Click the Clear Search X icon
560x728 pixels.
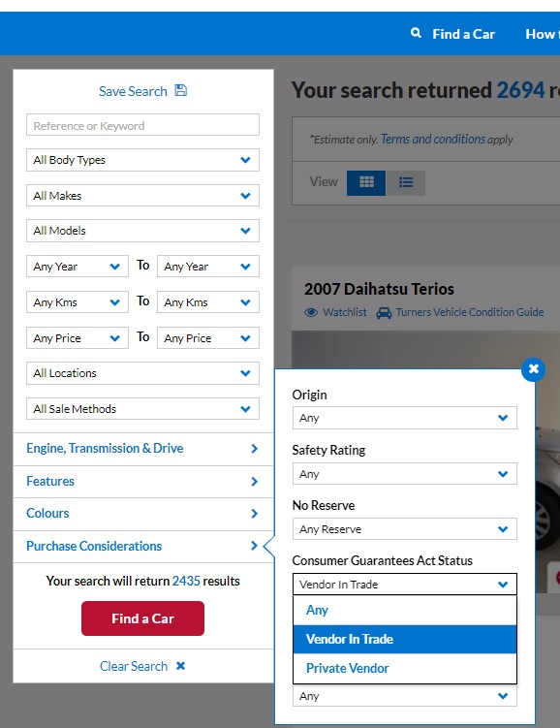coord(180,666)
